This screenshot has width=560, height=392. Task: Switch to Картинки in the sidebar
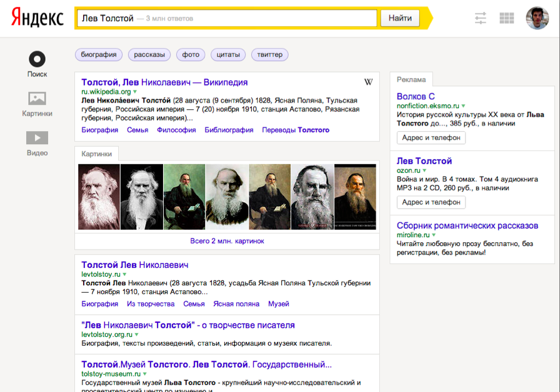click(x=37, y=104)
